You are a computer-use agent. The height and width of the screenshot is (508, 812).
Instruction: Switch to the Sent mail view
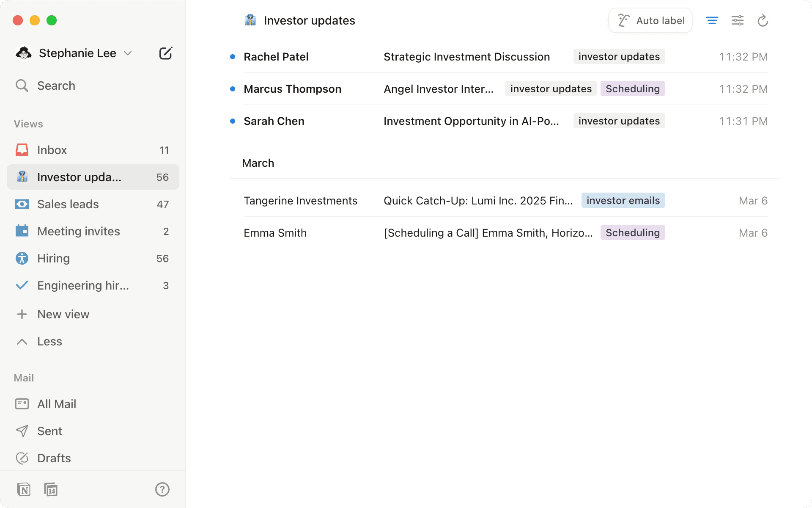[49, 431]
